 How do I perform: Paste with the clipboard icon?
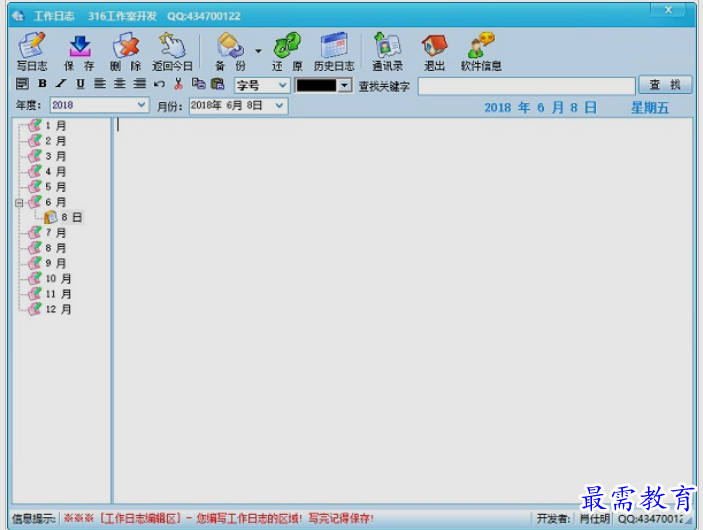click(x=217, y=83)
